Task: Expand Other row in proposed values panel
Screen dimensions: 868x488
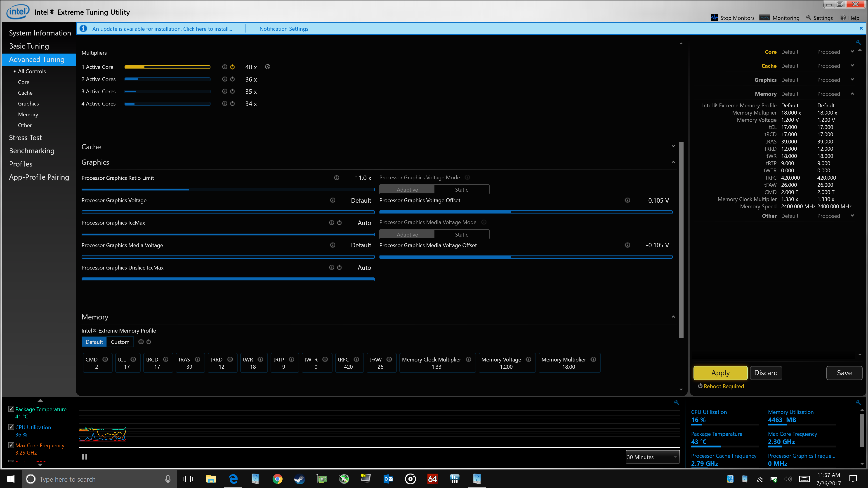Action: click(852, 216)
